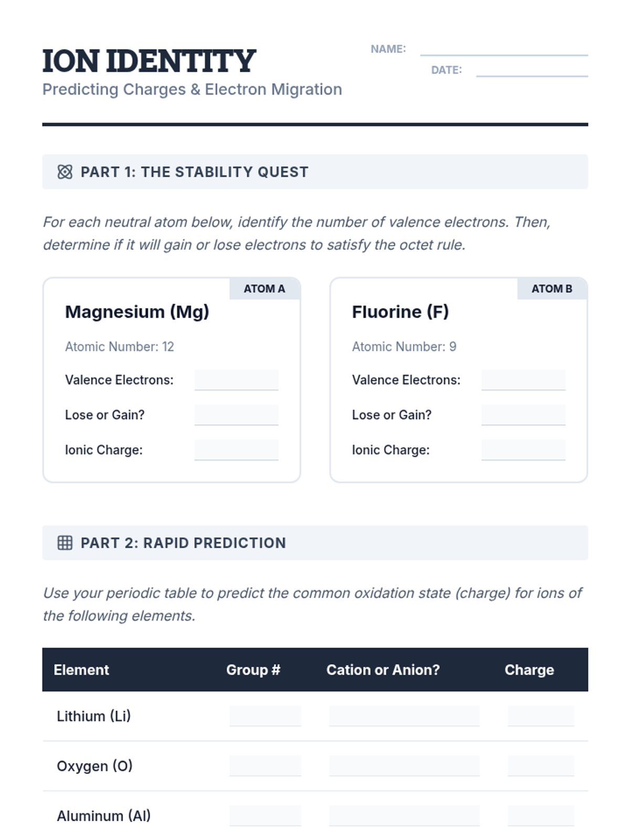Image resolution: width=630 pixels, height=840 pixels.
Task: Click Magnesium Ionic Charge blank
Action: (236, 450)
